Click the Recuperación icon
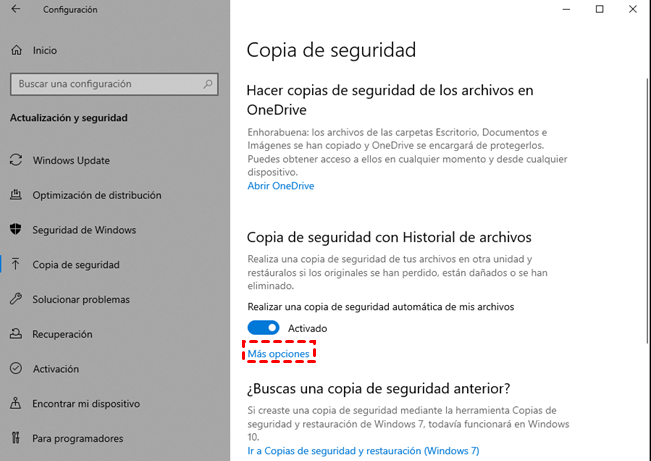 point(16,333)
